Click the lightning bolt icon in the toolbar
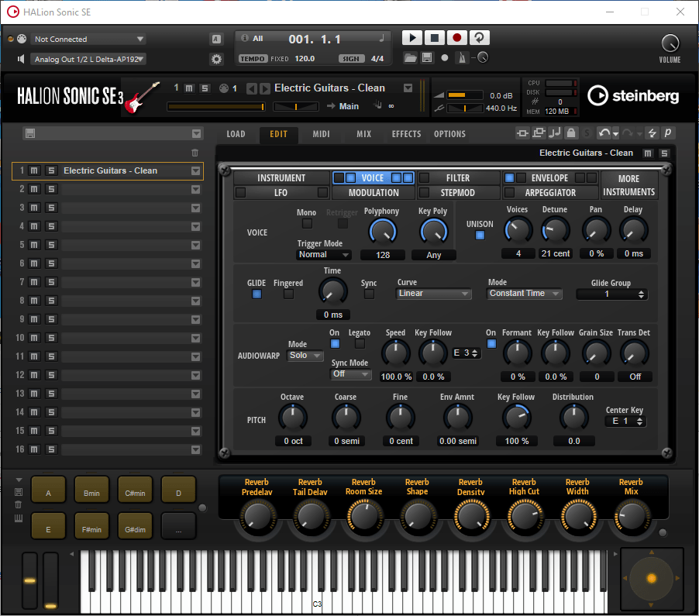Screen dimensions: 699x616 (653, 132)
